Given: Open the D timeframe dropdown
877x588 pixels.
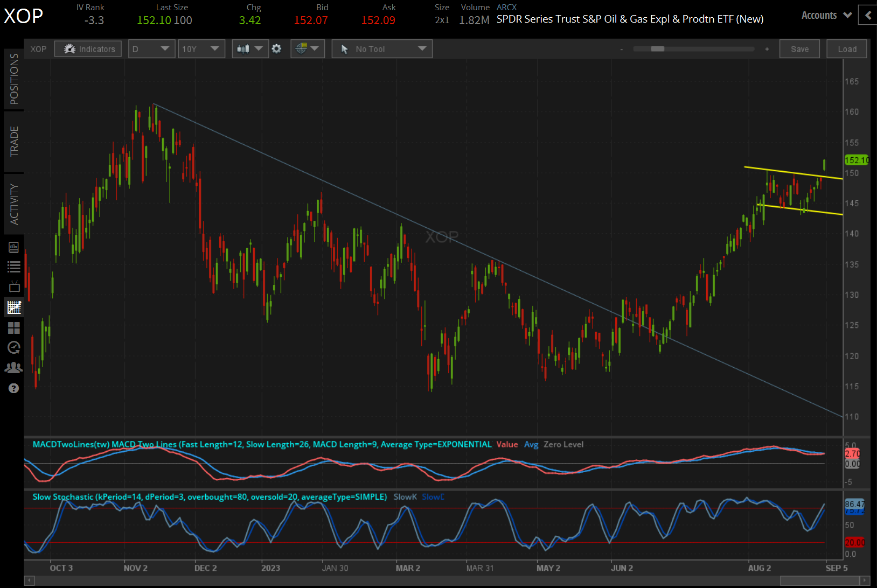Looking at the screenshot, I should [x=151, y=48].
